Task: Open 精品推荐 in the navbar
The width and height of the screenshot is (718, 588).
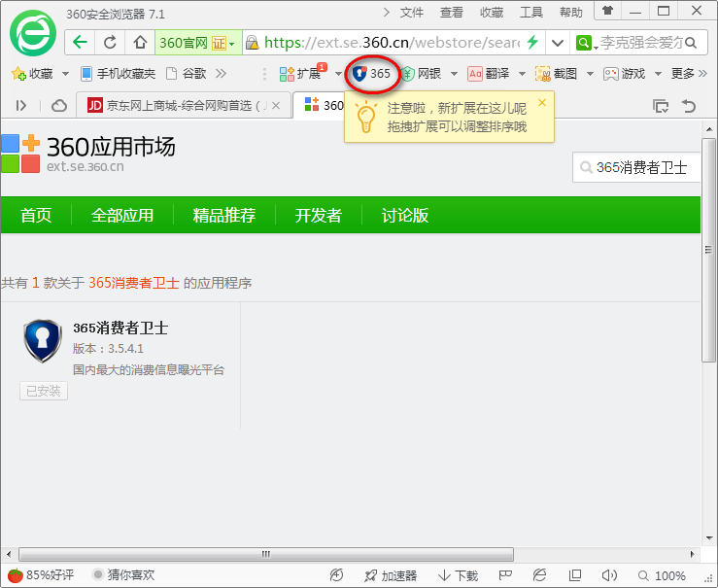Action: [x=223, y=215]
